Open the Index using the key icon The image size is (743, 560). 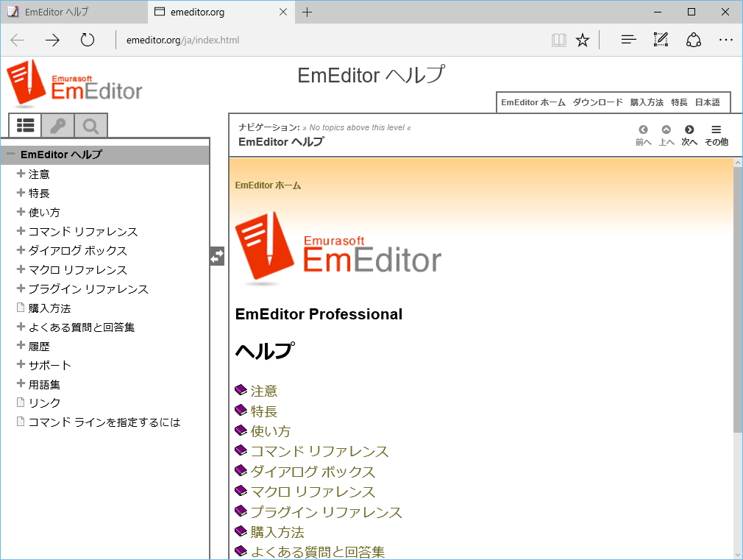(x=57, y=125)
